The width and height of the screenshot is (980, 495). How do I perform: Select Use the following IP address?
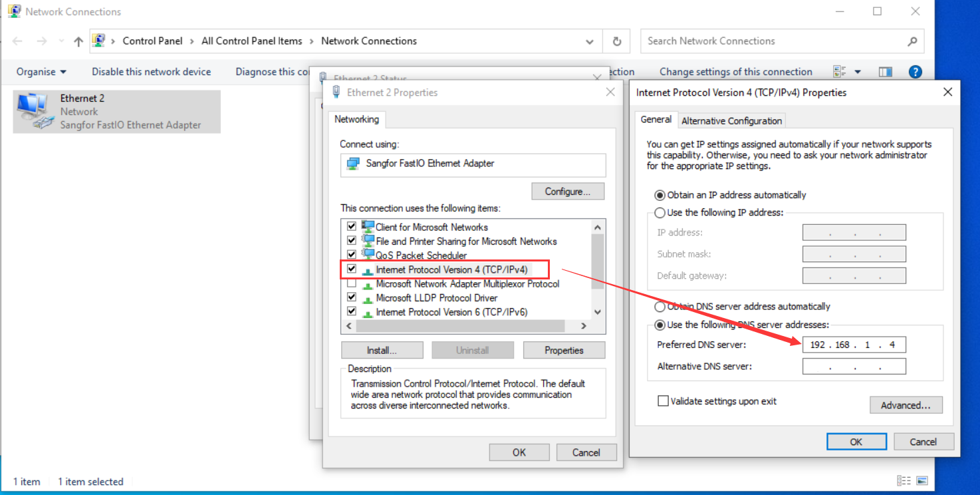tap(660, 213)
